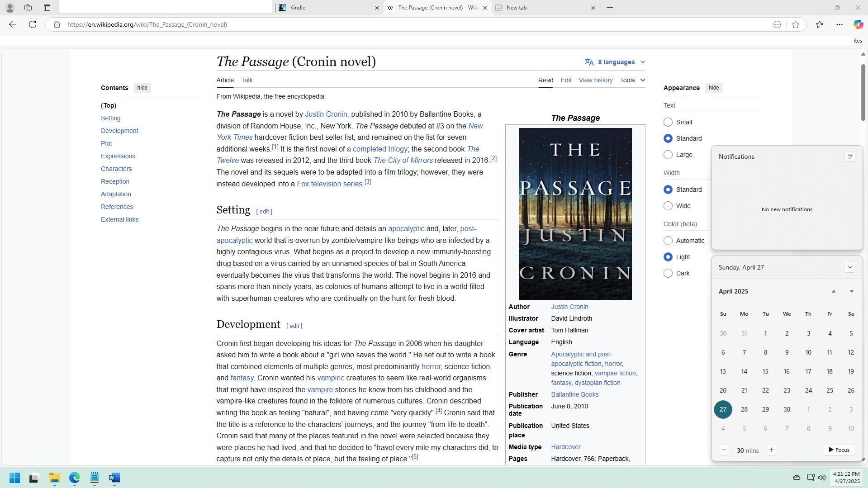Follow the Justin Cronin infobox link
The image size is (868, 488).
[x=569, y=307]
